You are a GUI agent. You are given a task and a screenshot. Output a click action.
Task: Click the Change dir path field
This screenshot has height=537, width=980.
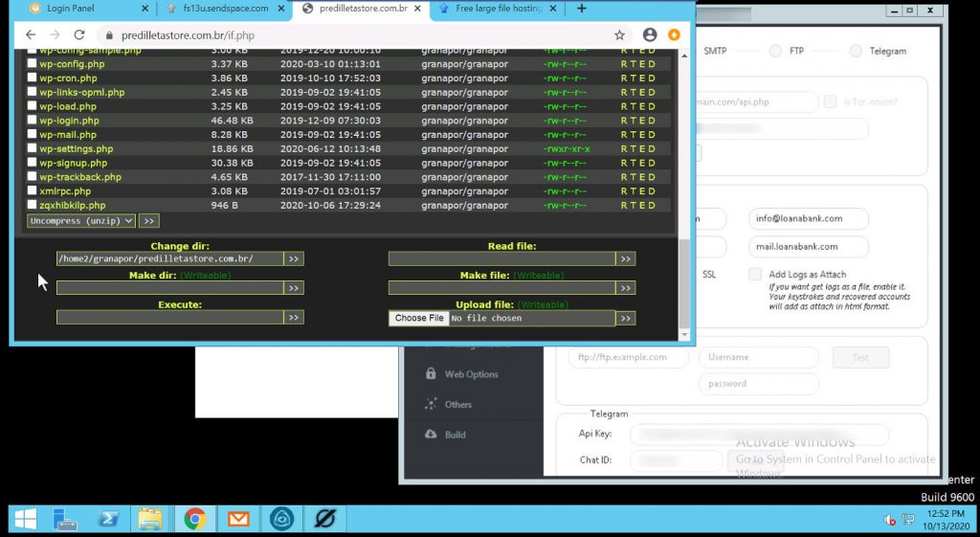click(x=170, y=258)
